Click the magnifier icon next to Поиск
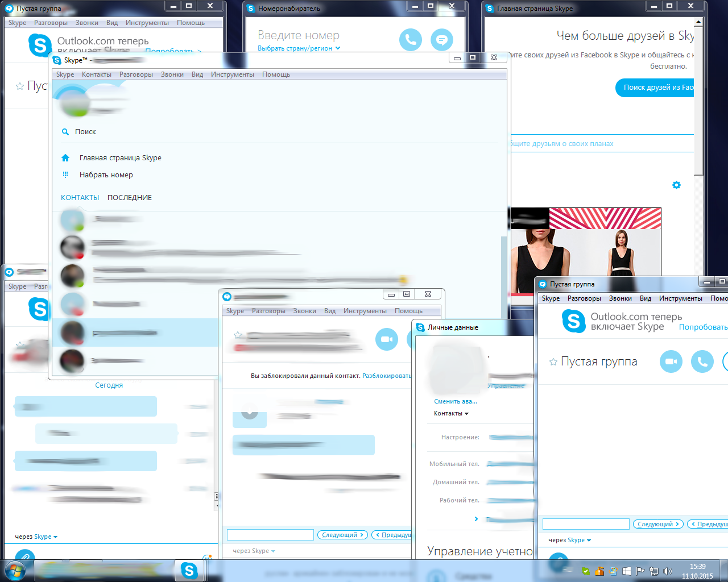Image resolution: width=728 pixels, height=582 pixels. pyautogui.click(x=65, y=132)
